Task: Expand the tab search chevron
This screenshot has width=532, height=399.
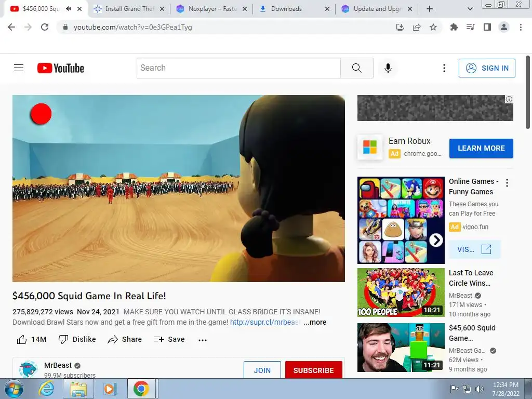Action: pyautogui.click(x=470, y=9)
